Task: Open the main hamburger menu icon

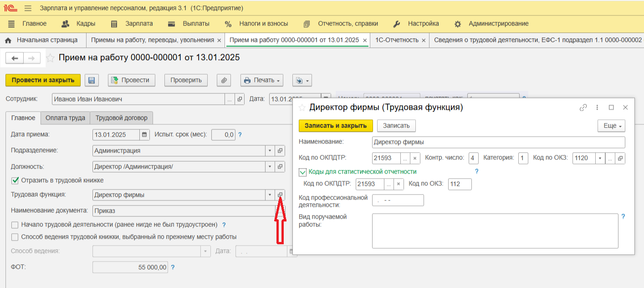Action: (x=28, y=8)
